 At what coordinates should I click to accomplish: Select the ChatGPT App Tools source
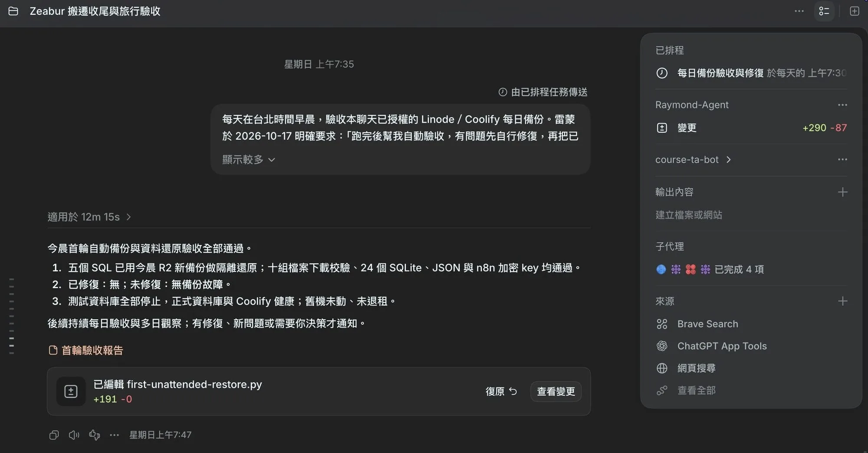[x=722, y=346]
